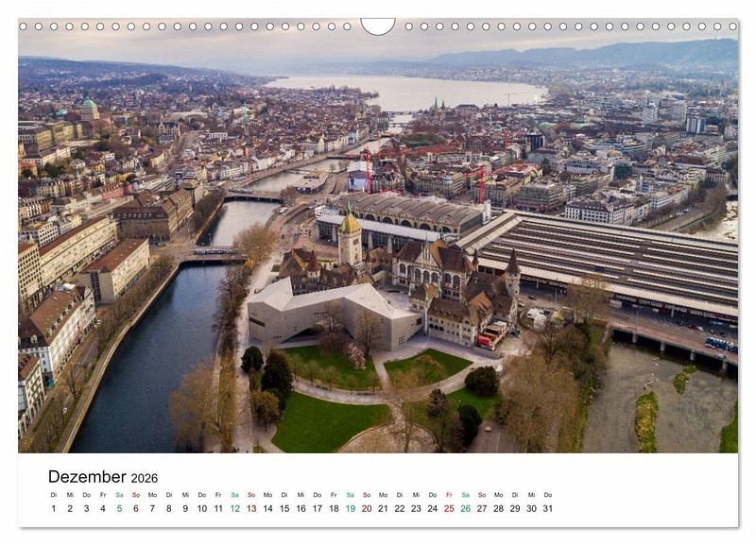Viewport: 756px width, 545px height.
Task: Select date 19 in the calendar
Action: [350, 508]
